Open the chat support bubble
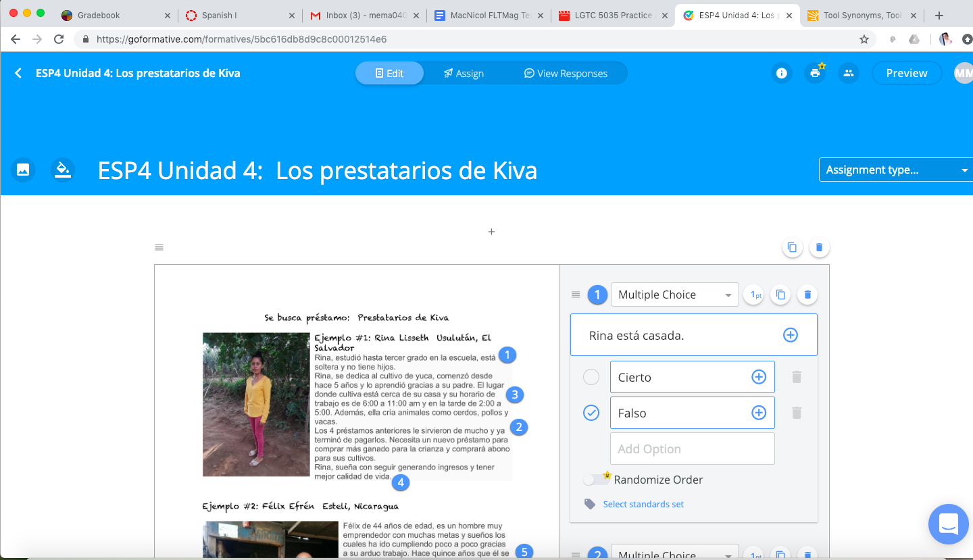The image size is (973, 560). tap(948, 524)
